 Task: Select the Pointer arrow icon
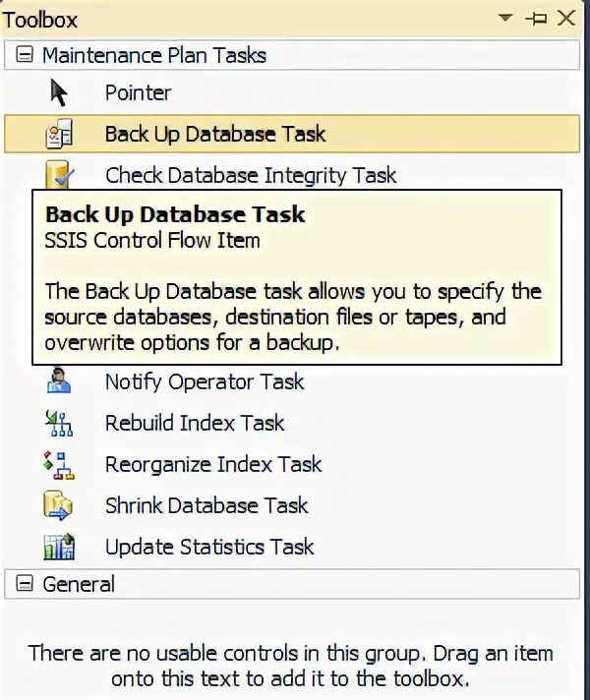coord(59,93)
